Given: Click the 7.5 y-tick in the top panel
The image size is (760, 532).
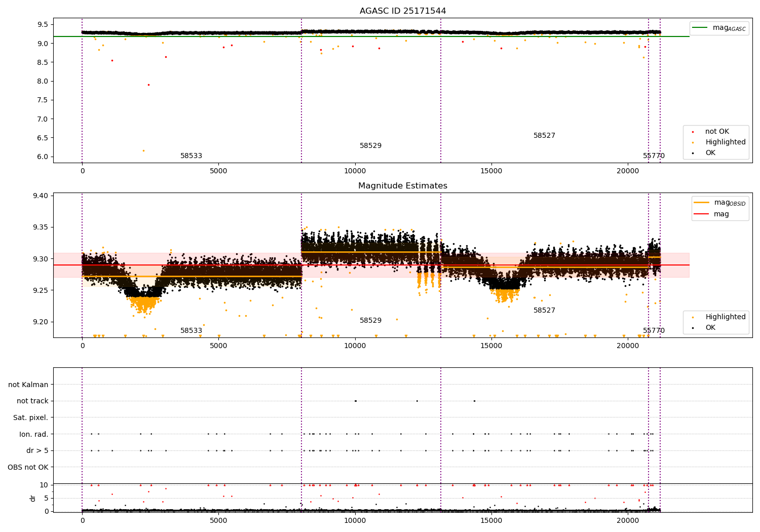Looking at the screenshot, I should (x=43, y=100).
